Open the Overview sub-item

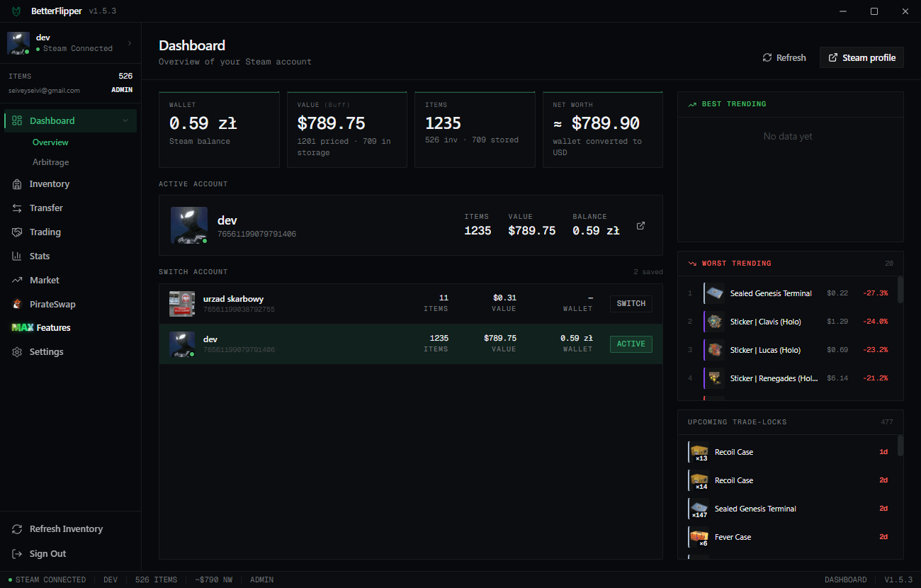[50, 142]
